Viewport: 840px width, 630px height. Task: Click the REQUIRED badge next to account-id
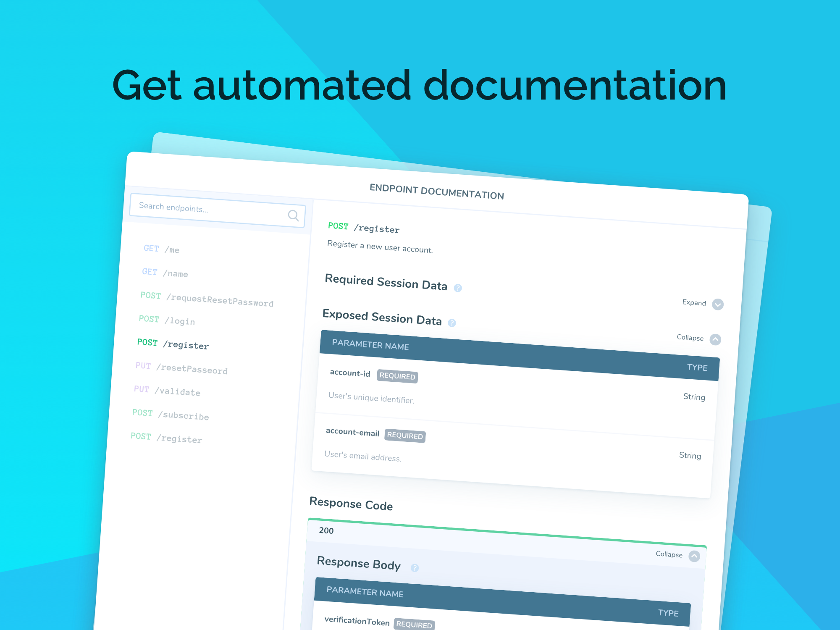(397, 376)
